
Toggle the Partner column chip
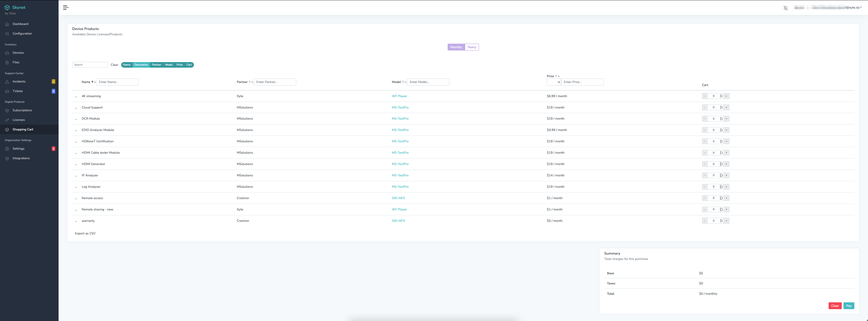coord(156,65)
